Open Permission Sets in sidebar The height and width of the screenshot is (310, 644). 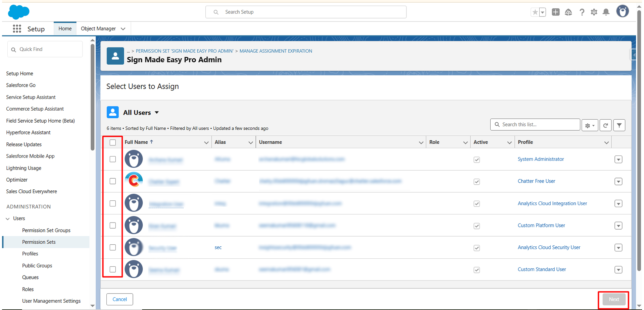point(39,242)
